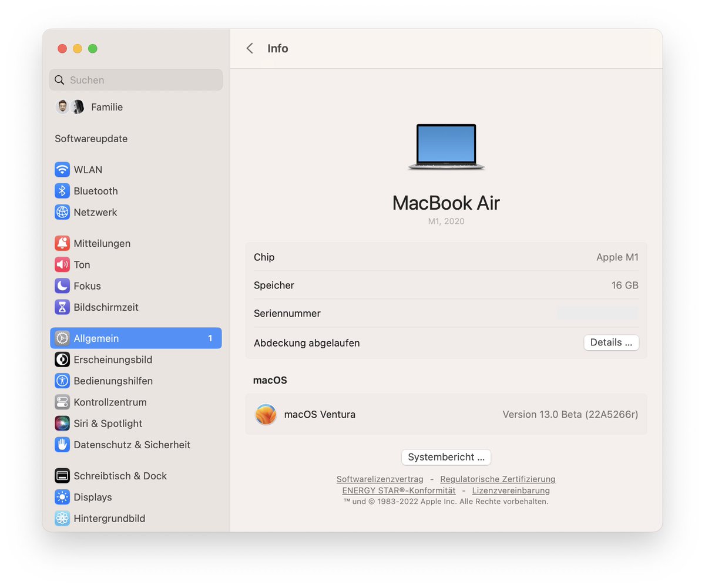Open Erscheinungsbild via its icon
Screen dimensions: 705x588
(x=62, y=359)
